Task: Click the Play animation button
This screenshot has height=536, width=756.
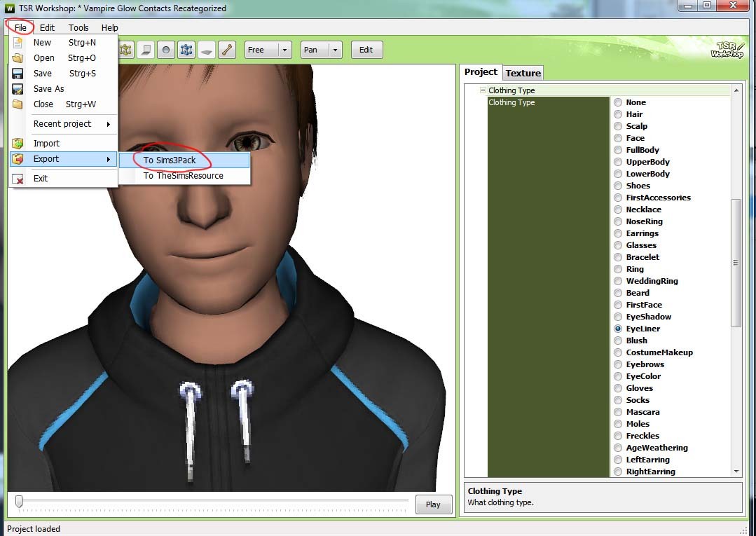Action: [434, 504]
